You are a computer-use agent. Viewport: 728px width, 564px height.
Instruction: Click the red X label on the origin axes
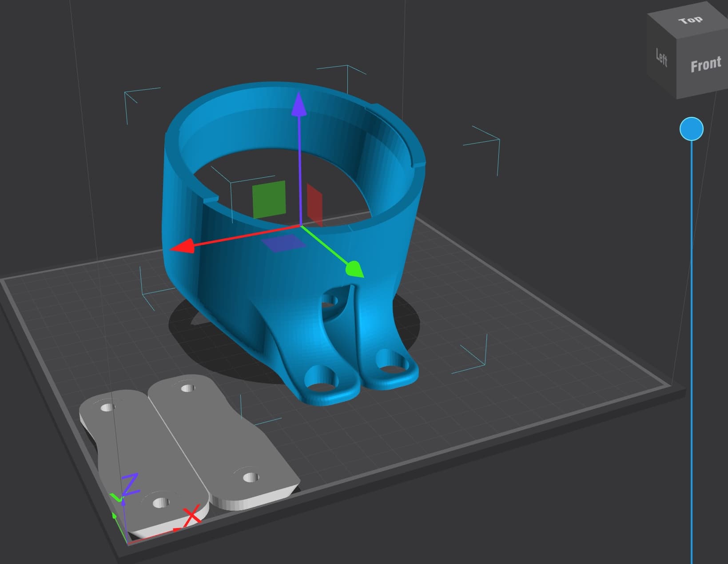(192, 516)
